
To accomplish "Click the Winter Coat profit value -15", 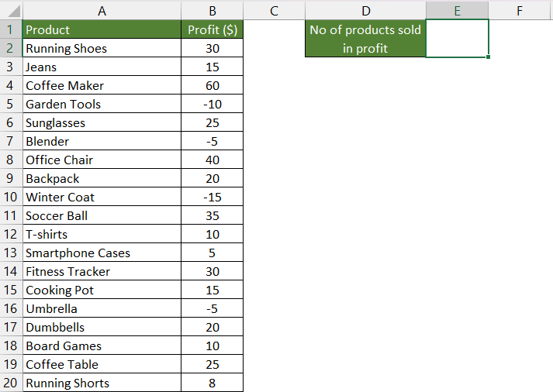I will [x=213, y=197].
